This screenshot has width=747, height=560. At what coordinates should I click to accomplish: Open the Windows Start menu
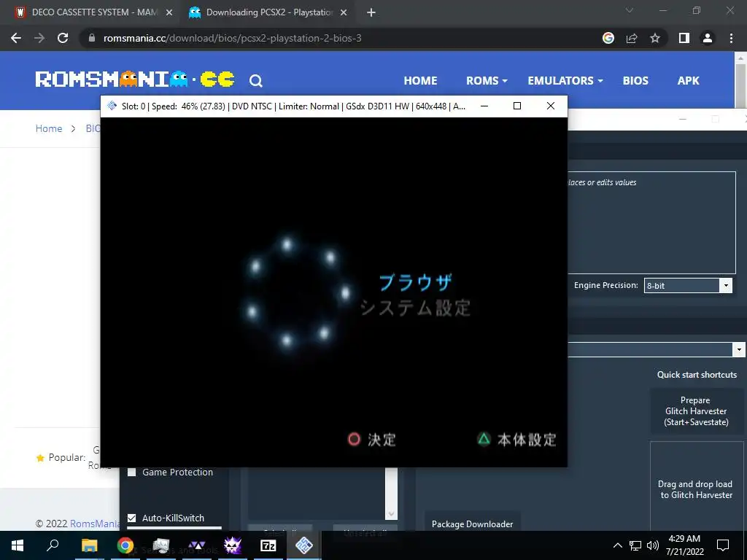coord(18,545)
